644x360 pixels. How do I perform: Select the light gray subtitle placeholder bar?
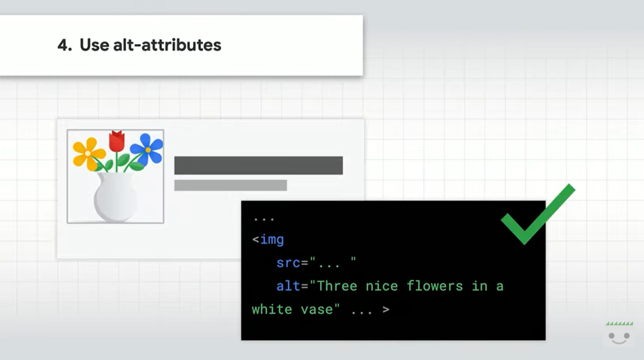230,185
